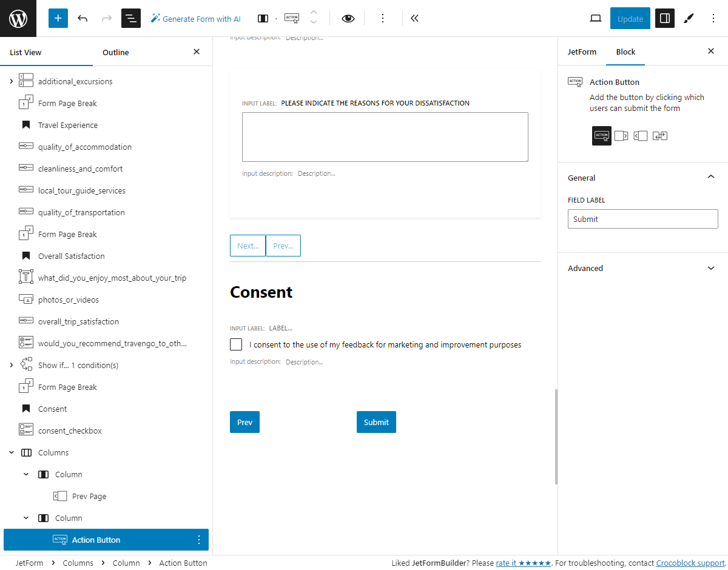728x570 pixels.
Task: Switch to the JetForm tab
Action: pyautogui.click(x=582, y=52)
